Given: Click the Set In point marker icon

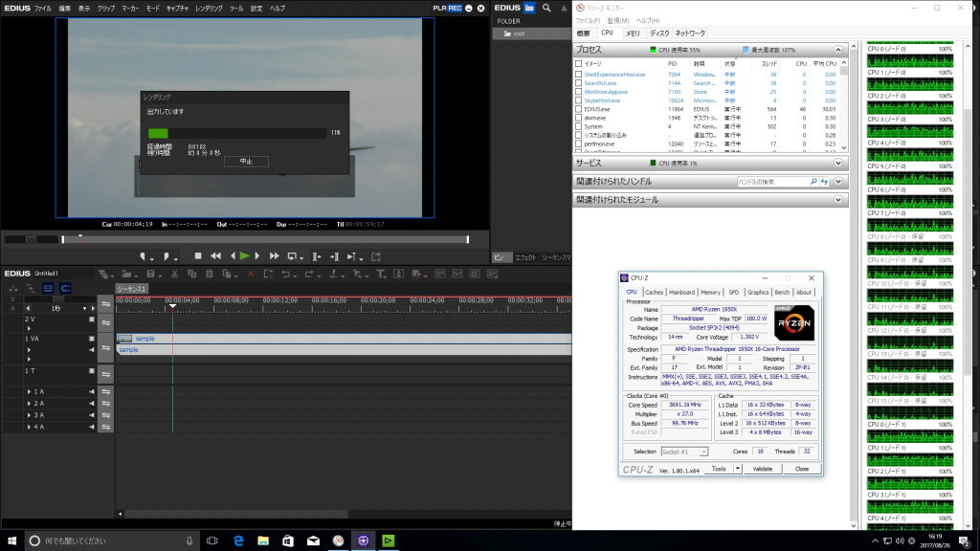Looking at the screenshot, I should click(145, 256).
